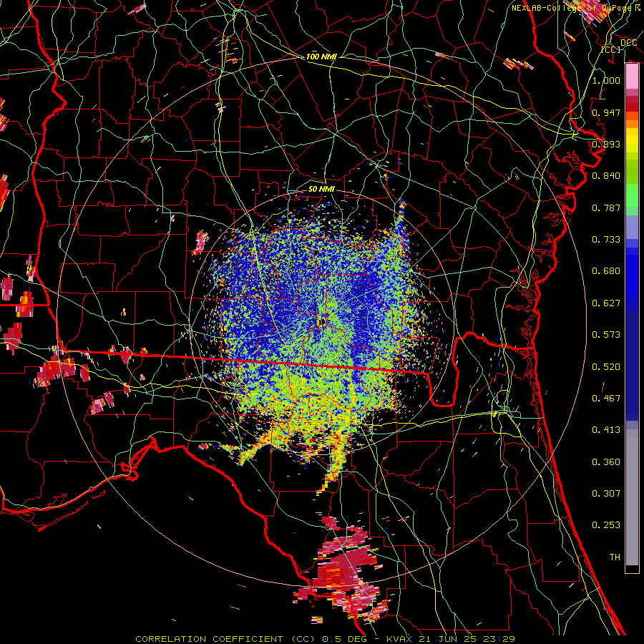Click the 100 NMI range ring label
This screenshot has width=644, height=644.
pyautogui.click(x=321, y=57)
